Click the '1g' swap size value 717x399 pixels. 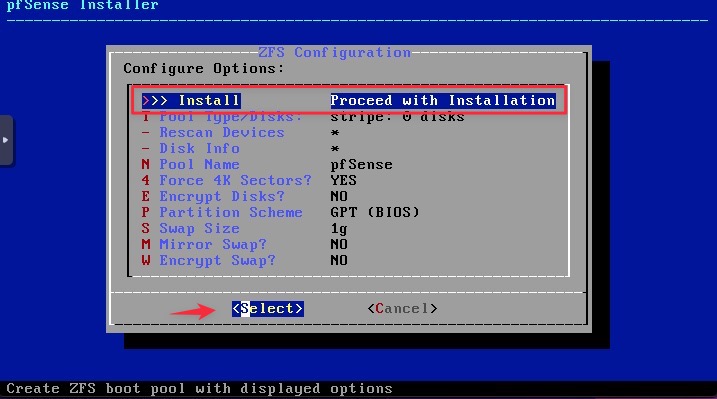point(339,229)
